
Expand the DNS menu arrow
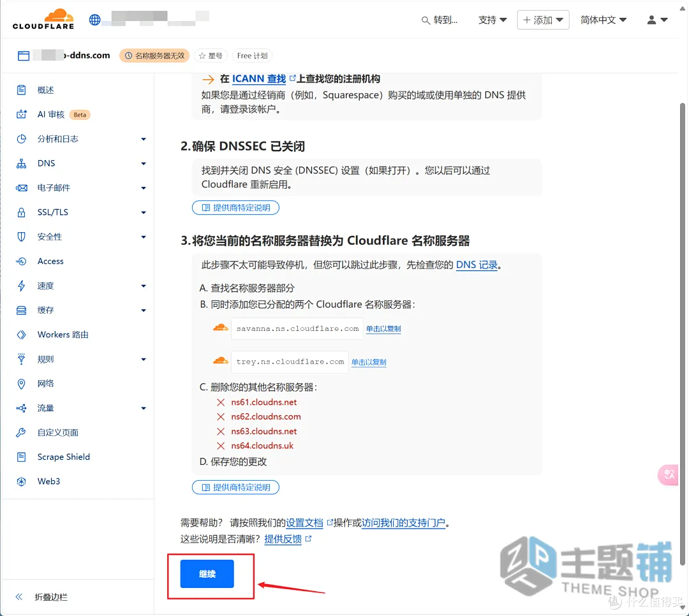click(x=144, y=163)
